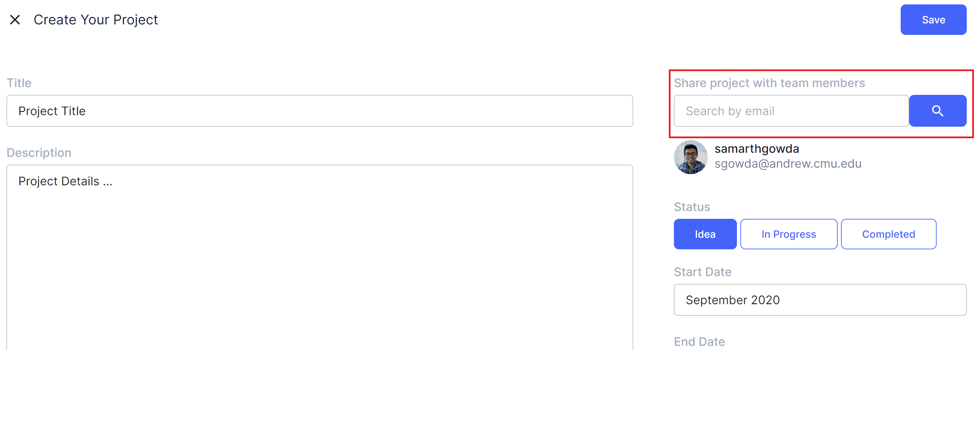Click the Start Date label

pos(702,272)
